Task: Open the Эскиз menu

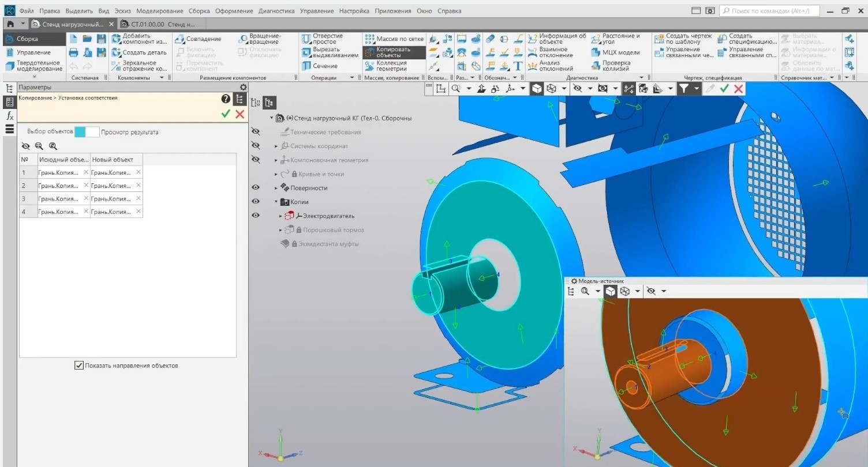Action: click(x=122, y=11)
